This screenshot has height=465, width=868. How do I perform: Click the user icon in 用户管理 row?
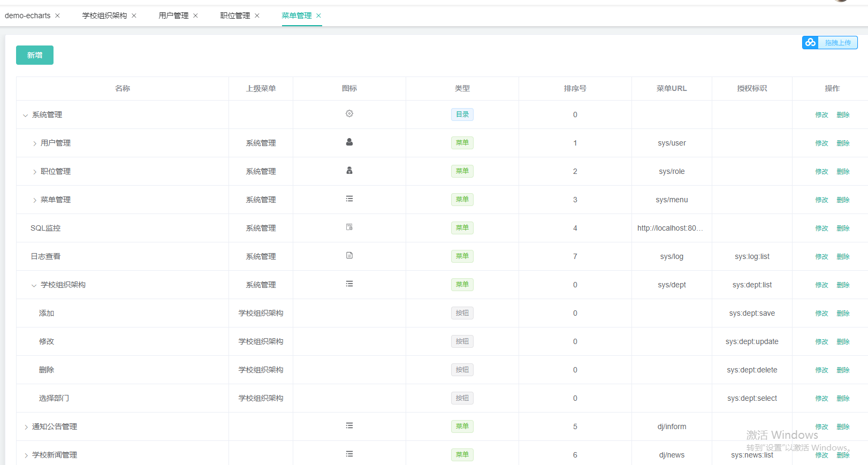[349, 142]
